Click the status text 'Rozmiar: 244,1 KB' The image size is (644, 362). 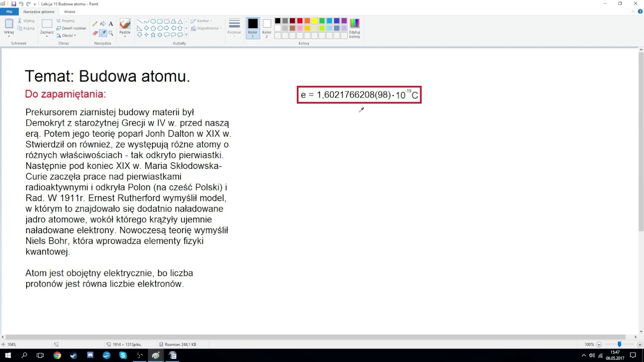[180, 344]
